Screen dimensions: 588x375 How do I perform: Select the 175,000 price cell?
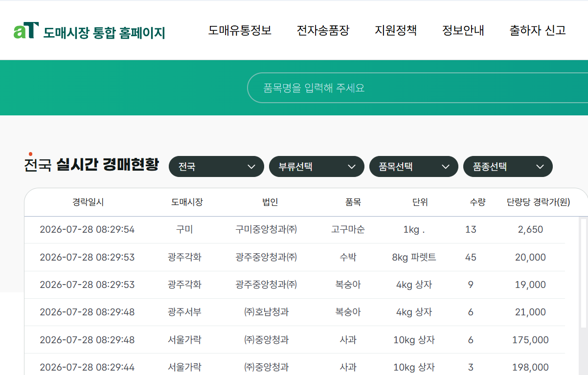[530, 340]
